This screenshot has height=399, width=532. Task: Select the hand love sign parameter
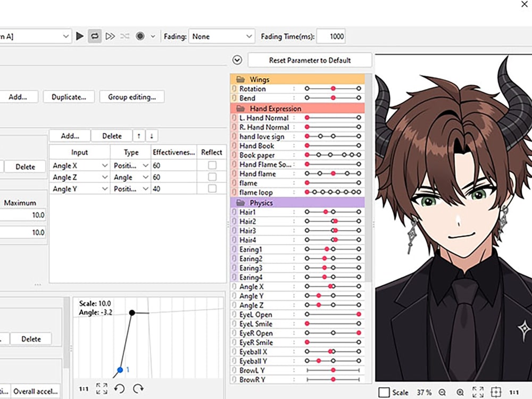(x=262, y=136)
